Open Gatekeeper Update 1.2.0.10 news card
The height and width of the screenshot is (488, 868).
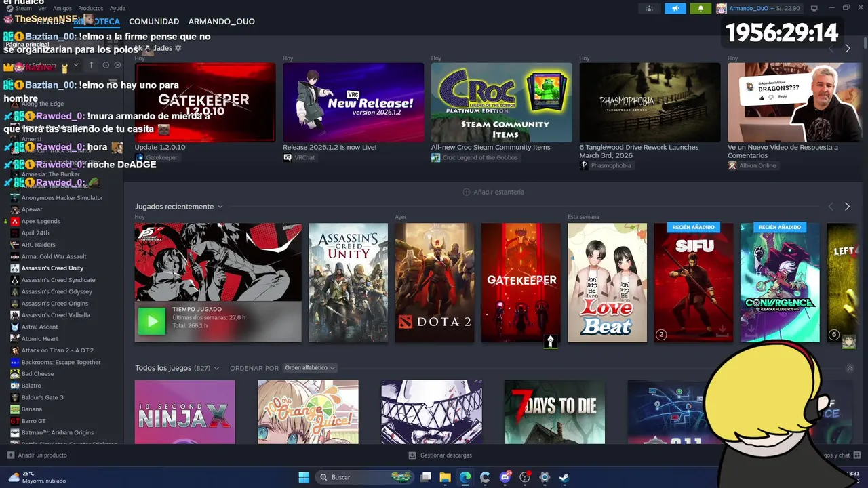[205, 102]
